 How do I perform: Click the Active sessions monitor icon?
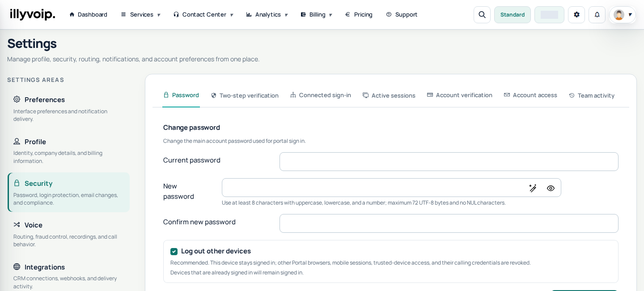click(366, 95)
